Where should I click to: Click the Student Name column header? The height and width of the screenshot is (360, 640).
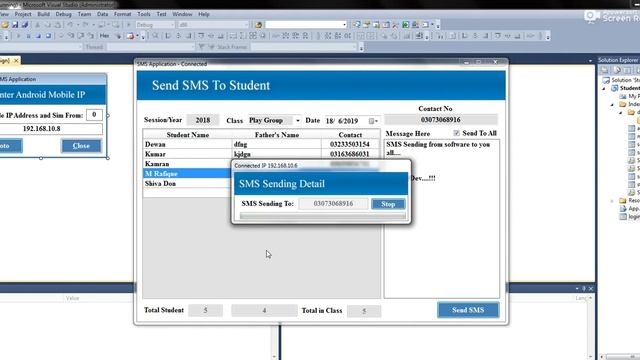[x=188, y=135]
